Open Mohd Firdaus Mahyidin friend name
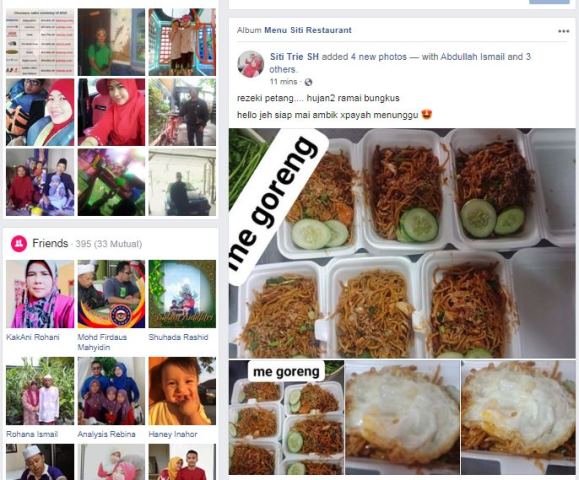 [102, 342]
